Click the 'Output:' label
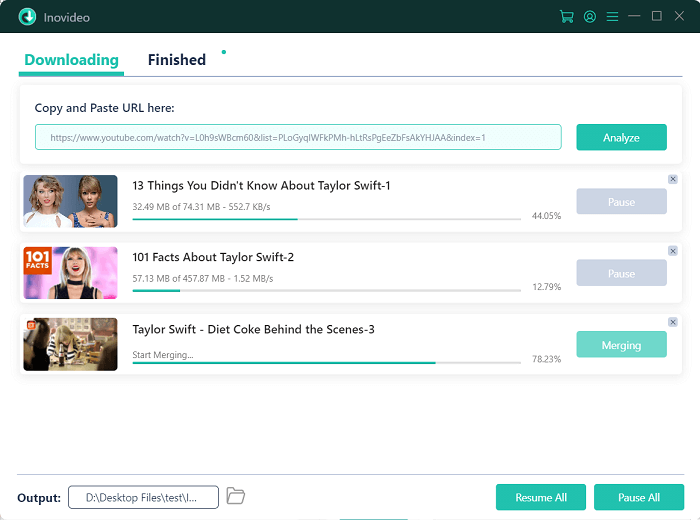 pos(39,498)
